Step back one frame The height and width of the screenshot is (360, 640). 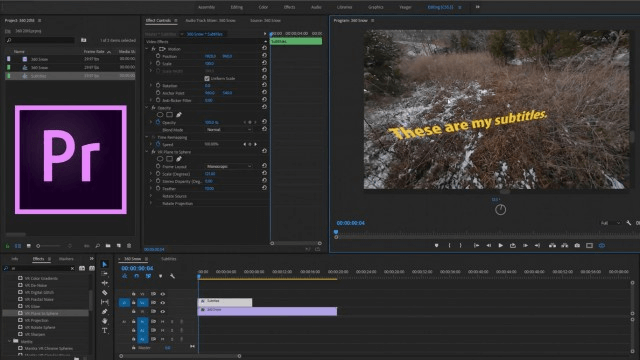click(489, 246)
